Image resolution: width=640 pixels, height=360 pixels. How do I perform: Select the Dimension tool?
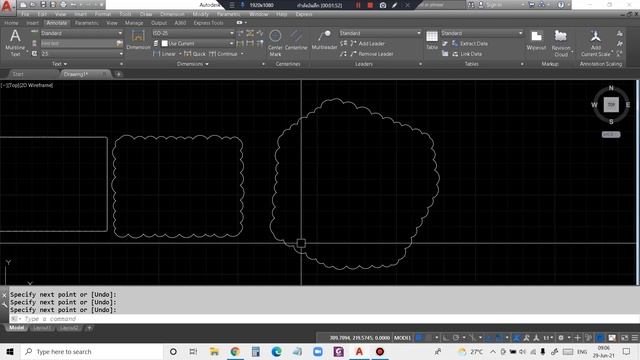click(x=138, y=40)
